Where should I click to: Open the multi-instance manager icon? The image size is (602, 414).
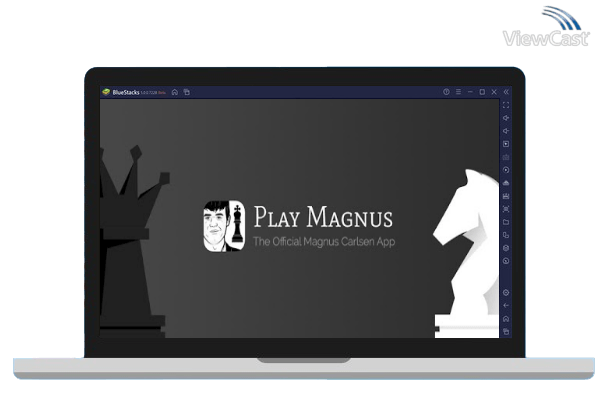(x=506, y=235)
